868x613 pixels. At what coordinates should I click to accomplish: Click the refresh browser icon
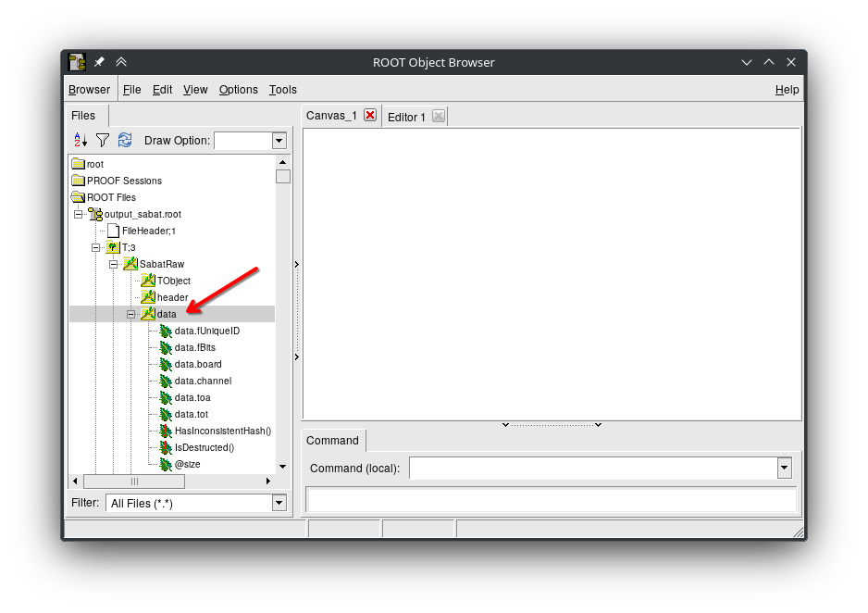point(125,140)
